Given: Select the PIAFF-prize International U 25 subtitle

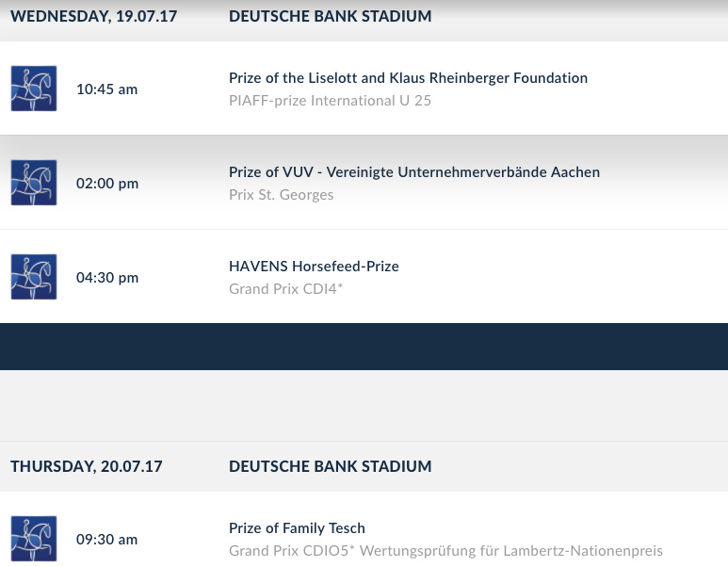Looking at the screenshot, I should (331, 101).
